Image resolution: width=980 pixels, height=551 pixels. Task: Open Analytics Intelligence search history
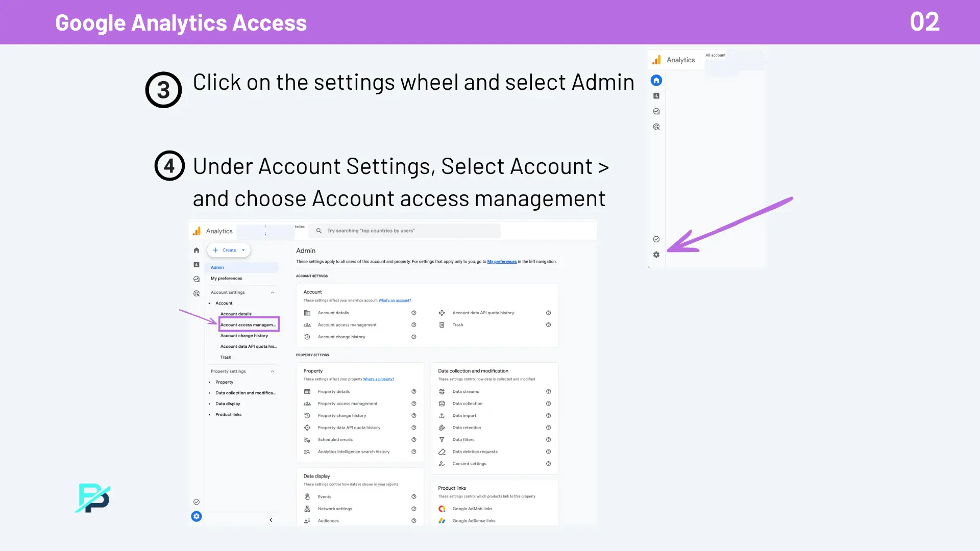click(x=354, y=452)
